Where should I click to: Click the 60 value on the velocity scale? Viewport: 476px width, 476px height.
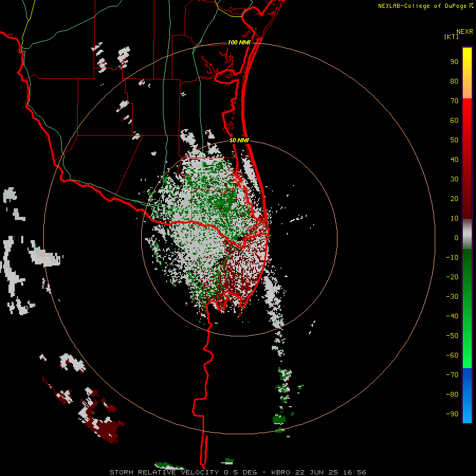click(454, 121)
